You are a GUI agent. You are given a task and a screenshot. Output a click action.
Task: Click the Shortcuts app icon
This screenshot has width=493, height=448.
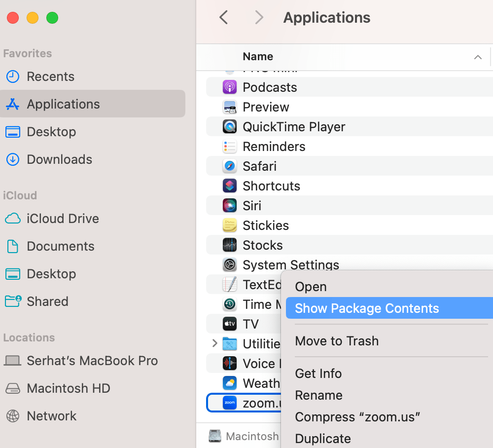point(230,186)
